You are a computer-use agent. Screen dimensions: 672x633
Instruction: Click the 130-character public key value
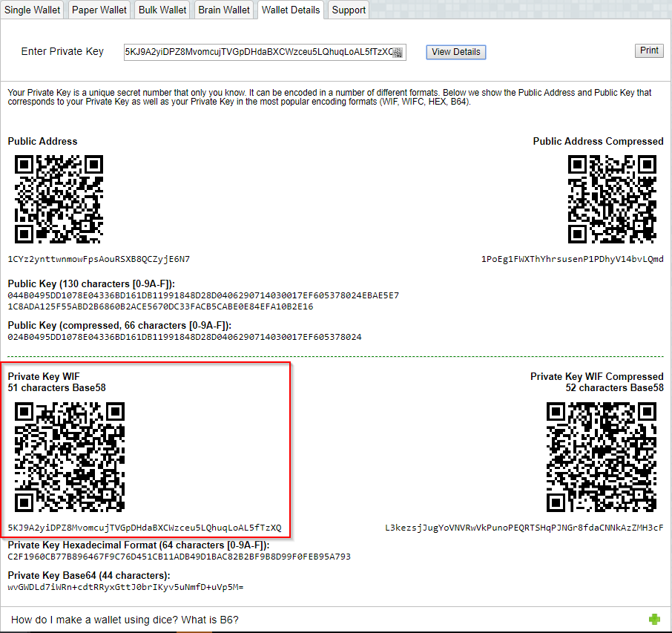[203, 301]
